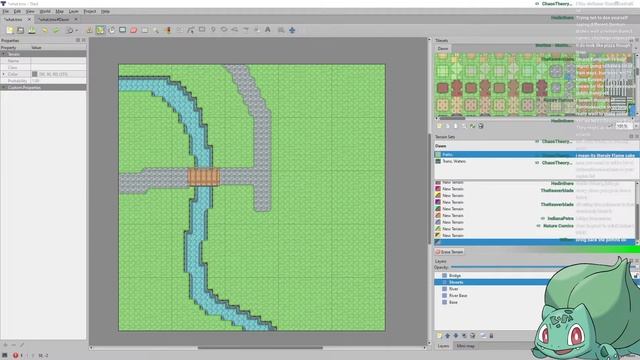Click the Undo arrow in the toolbar

[45, 30]
